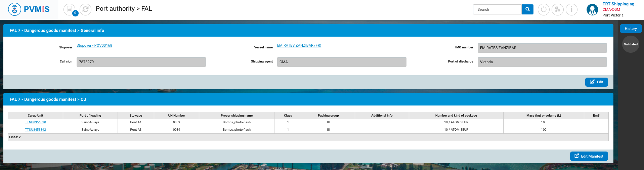Open the EMIRATES ZANZIBAR (FR) vessel link
644x170 pixels.
[x=299, y=46]
